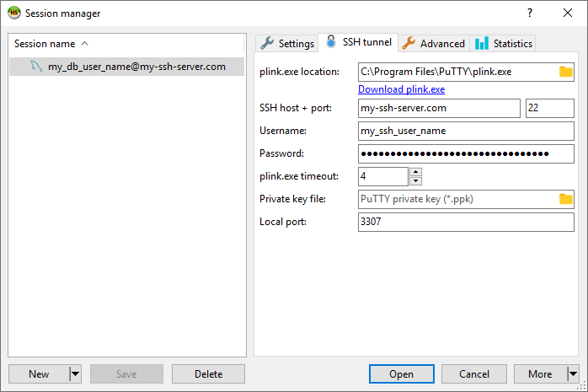Select session my_db_user_name@my-ssh-server.com
Screen dimensions: 588x392
[x=126, y=67]
